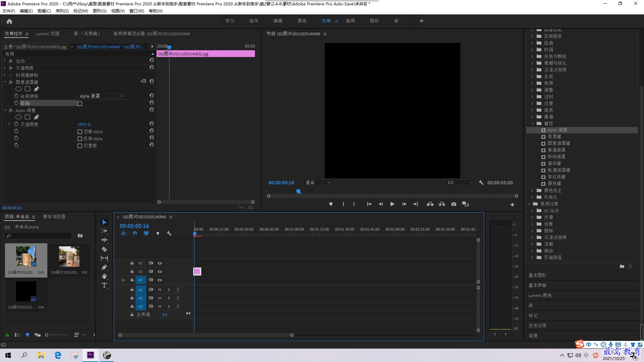Image resolution: width=644 pixels, height=362 pixels.
Task: Go to In point in Program monitor
Action: click(369, 204)
